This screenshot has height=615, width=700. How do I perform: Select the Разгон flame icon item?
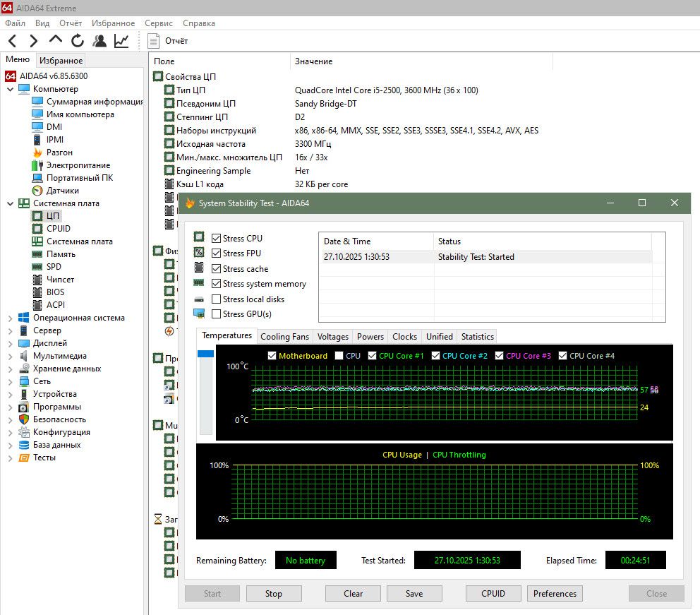pyautogui.click(x=37, y=153)
